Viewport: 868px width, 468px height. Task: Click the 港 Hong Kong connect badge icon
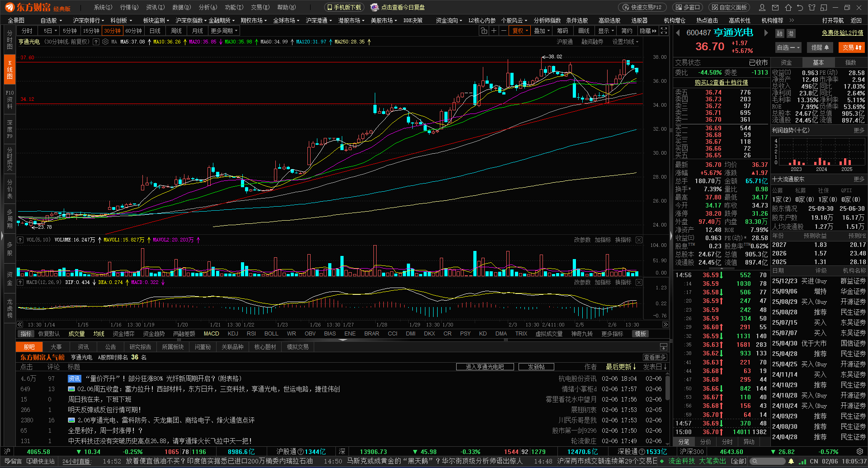(x=791, y=33)
